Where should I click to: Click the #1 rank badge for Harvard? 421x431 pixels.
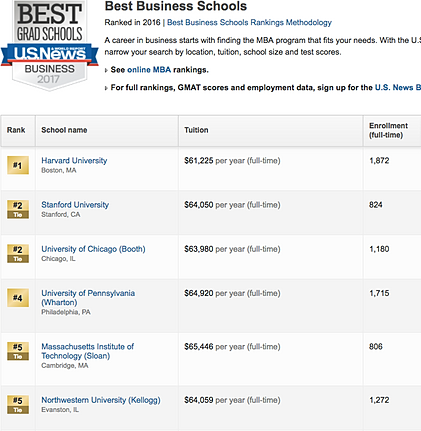pos(18,165)
